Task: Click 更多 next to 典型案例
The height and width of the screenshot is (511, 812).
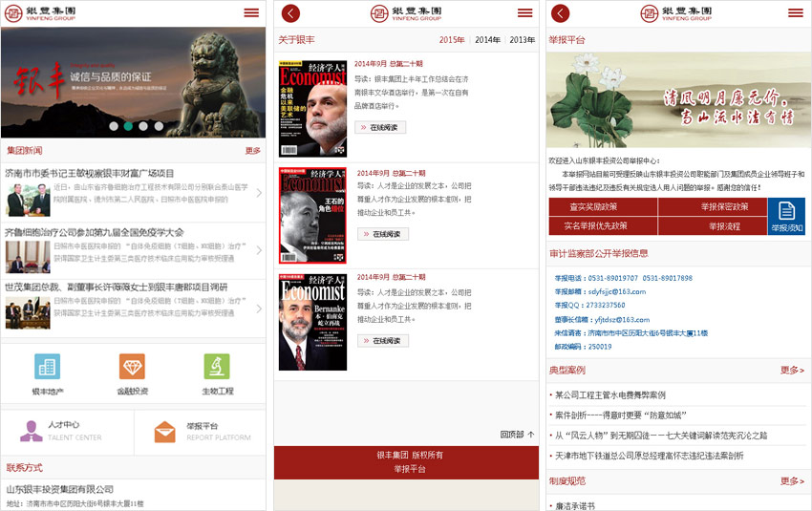Action: pyautogui.click(x=792, y=371)
